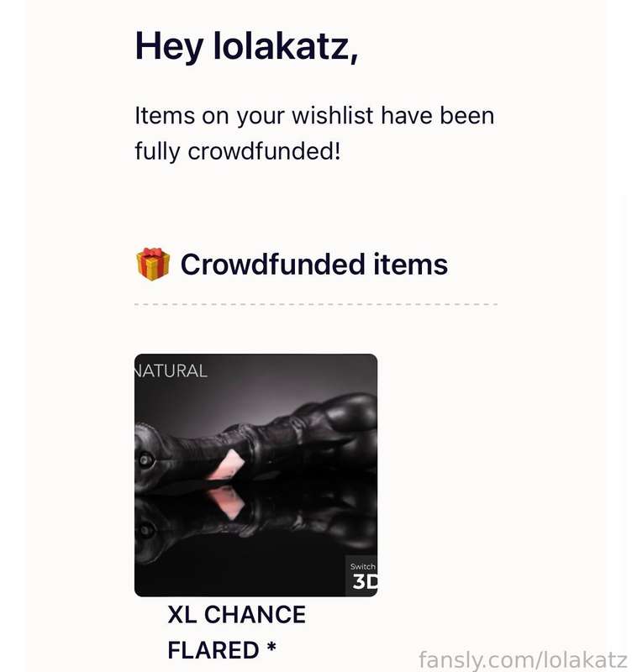Click the fully crowdfunded! text line

[x=237, y=152]
